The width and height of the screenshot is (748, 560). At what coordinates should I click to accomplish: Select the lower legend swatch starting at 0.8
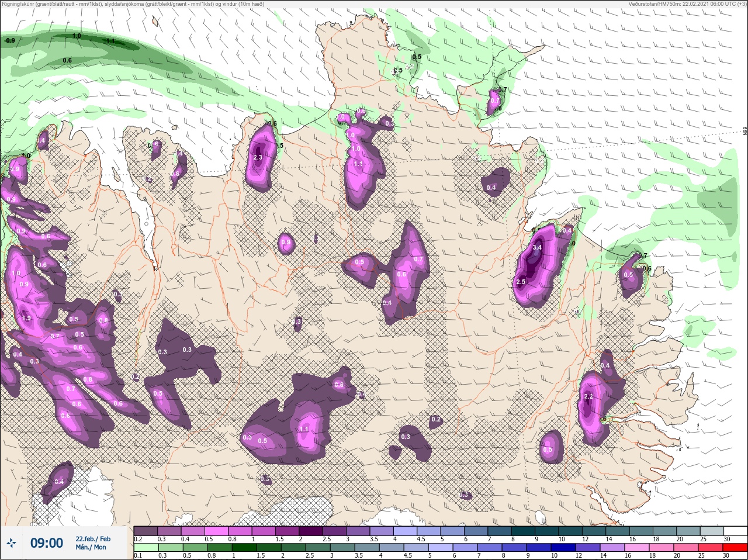tap(219, 548)
